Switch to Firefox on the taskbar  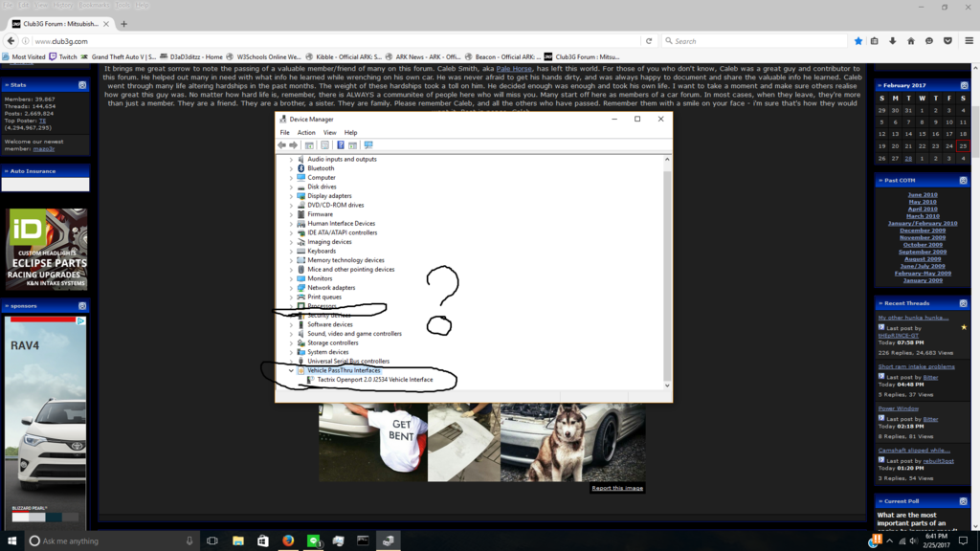pyautogui.click(x=288, y=541)
